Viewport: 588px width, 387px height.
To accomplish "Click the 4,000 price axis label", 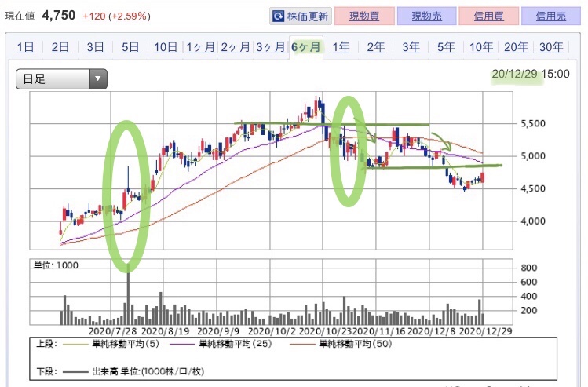I will [x=533, y=221].
